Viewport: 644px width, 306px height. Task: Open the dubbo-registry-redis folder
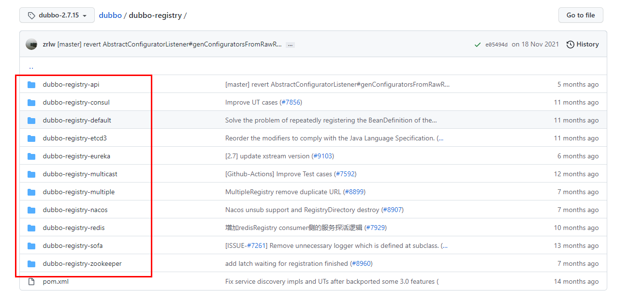tap(73, 228)
